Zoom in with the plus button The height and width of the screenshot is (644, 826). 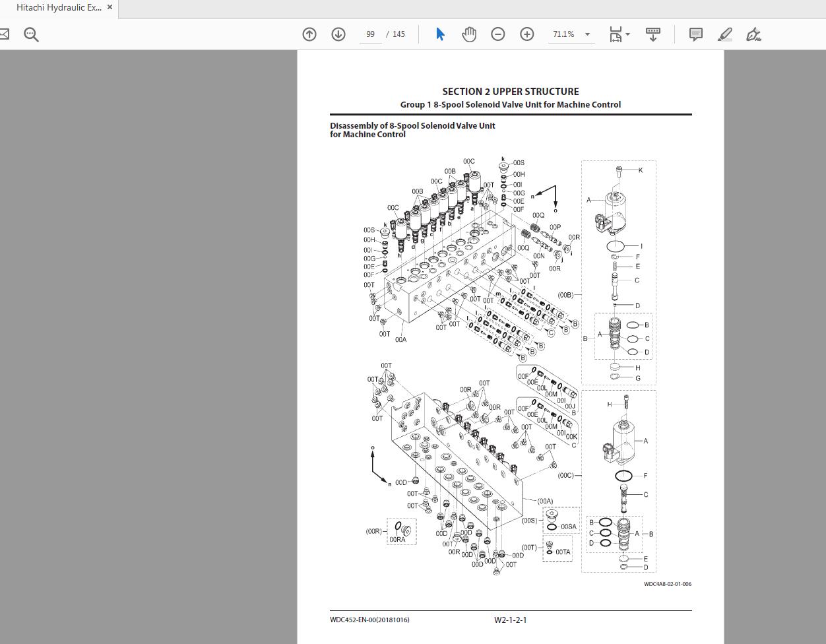point(526,34)
